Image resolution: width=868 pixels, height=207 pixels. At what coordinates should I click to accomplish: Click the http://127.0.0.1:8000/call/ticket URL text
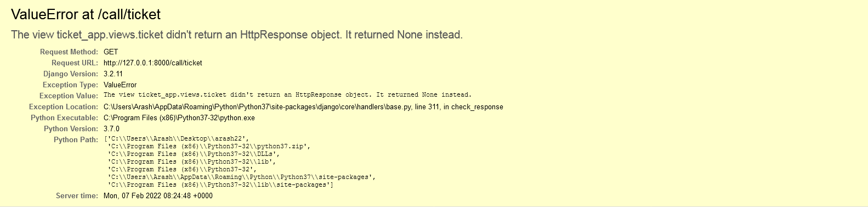(153, 63)
